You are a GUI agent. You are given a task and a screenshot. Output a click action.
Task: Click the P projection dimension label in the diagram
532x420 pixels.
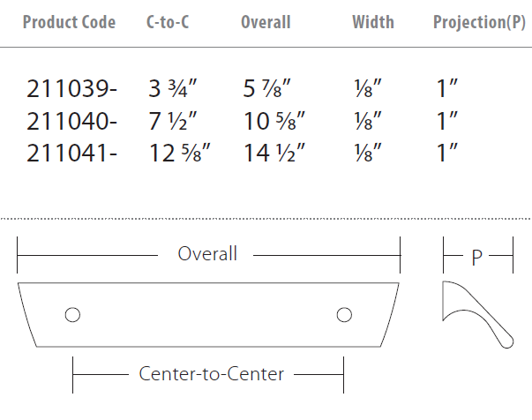(476, 257)
